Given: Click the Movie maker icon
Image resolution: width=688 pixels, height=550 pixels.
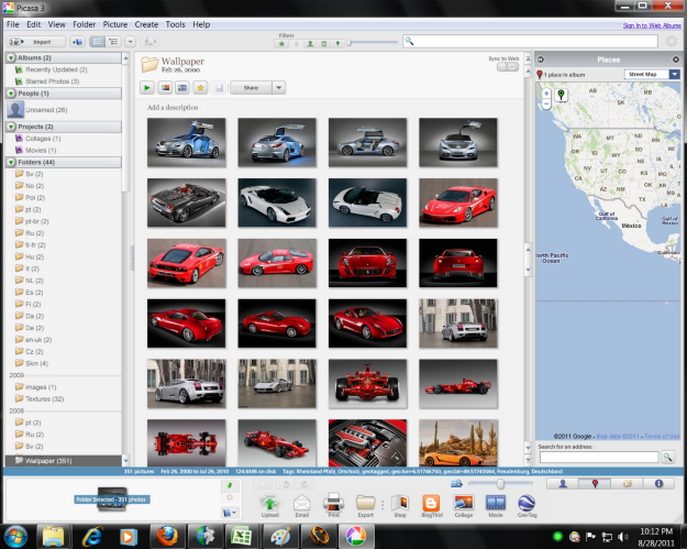Looking at the screenshot, I should pos(494,503).
